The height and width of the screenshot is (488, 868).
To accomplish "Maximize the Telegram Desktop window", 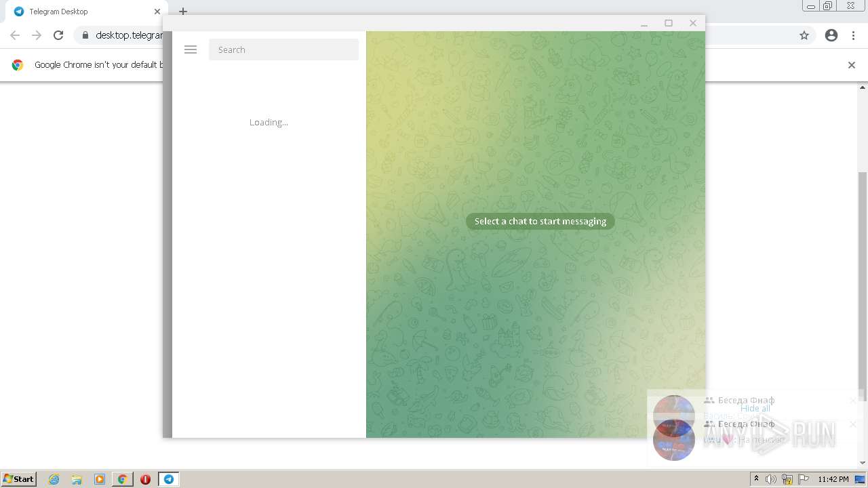I will pos(669,24).
